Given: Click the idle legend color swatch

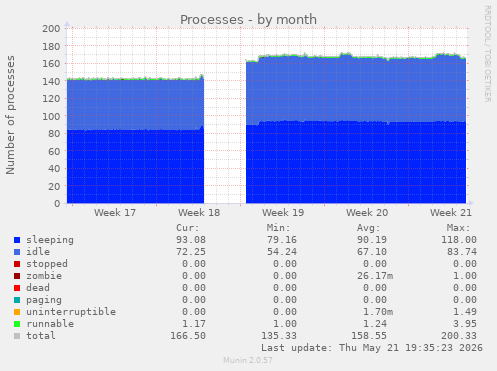Looking at the screenshot, I should pyautogui.click(x=17, y=252).
